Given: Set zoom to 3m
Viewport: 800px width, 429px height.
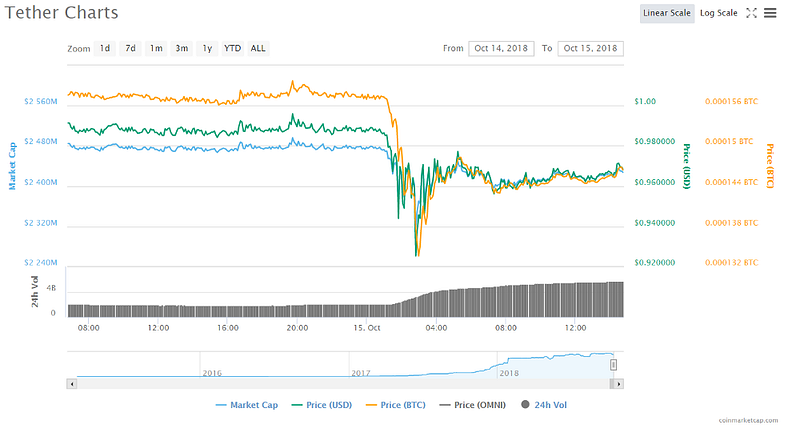Looking at the screenshot, I should coord(182,48).
